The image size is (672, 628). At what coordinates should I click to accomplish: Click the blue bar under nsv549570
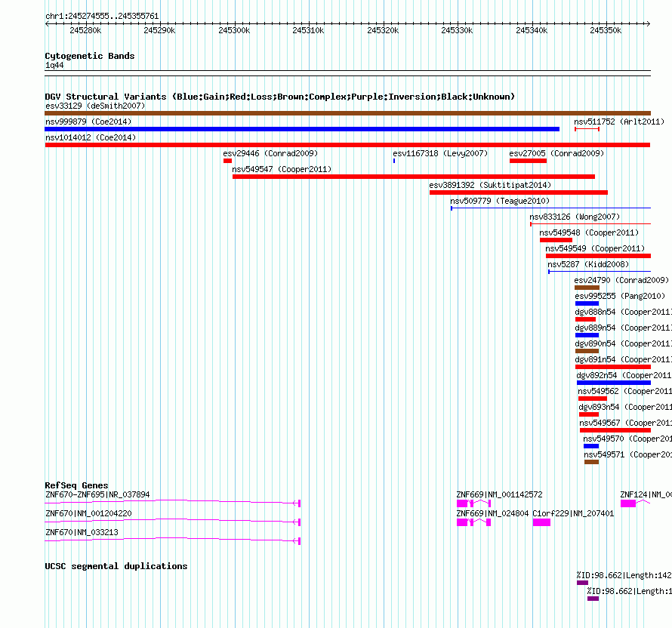click(x=591, y=446)
